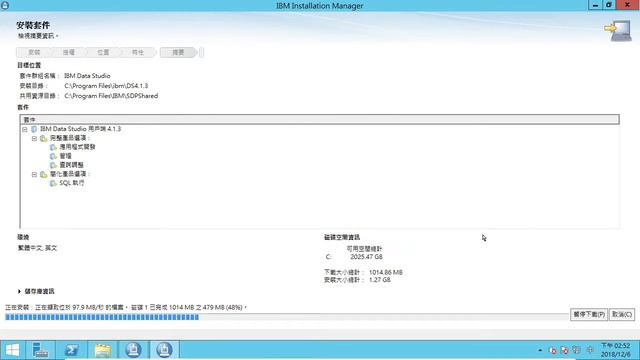Viewport: 640px width, 360px height.
Task: Open the Windows Start button
Action: 12,350
